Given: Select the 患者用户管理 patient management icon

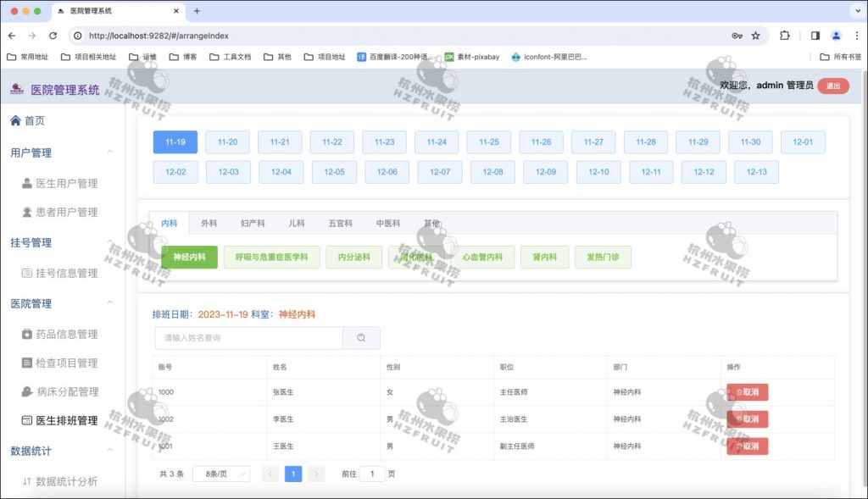Looking at the screenshot, I should tap(27, 212).
